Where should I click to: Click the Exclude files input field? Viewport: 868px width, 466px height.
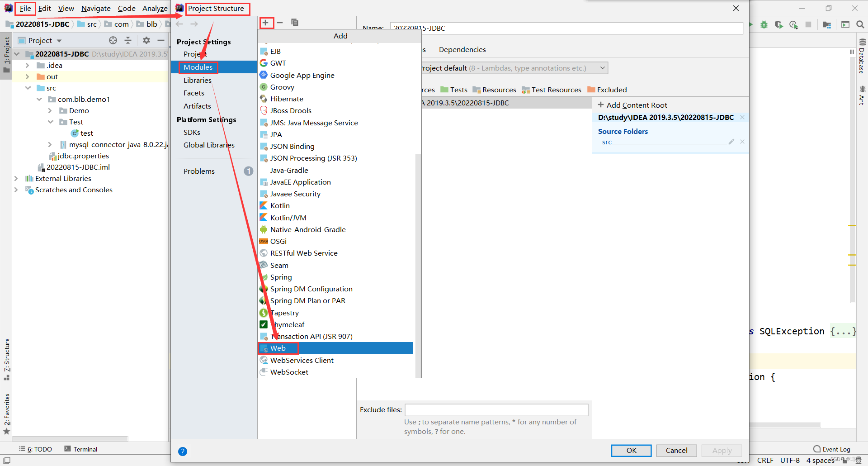pyautogui.click(x=496, y=409)
